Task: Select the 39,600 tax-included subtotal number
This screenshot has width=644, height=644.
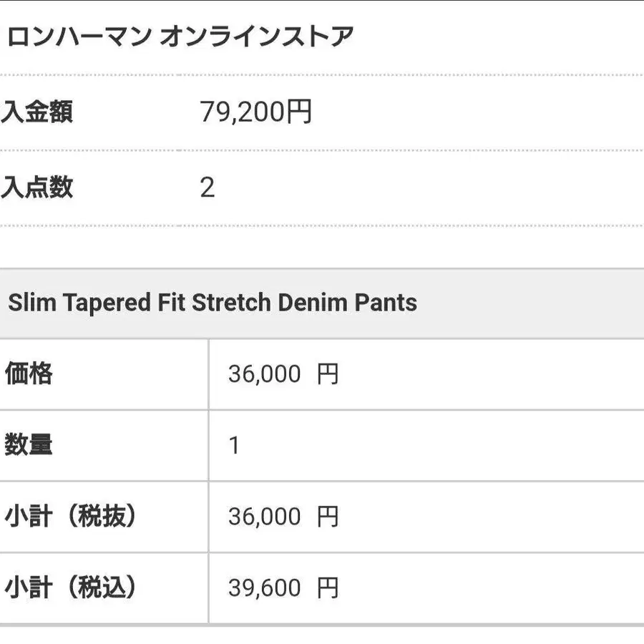Action: 265,589
